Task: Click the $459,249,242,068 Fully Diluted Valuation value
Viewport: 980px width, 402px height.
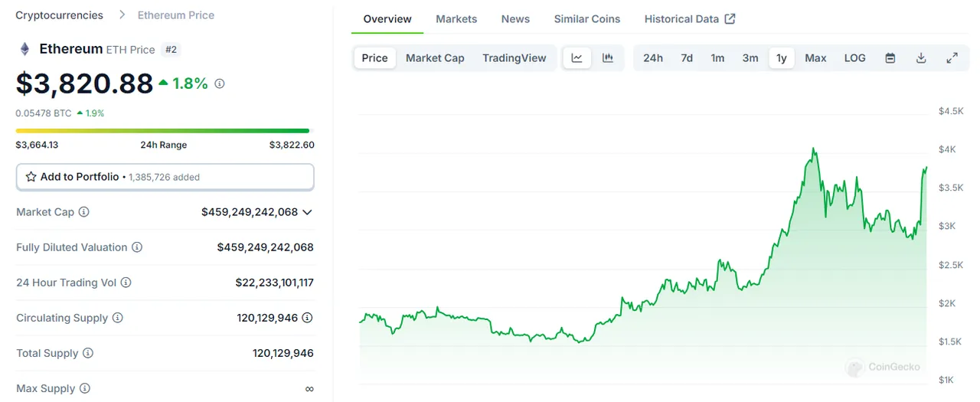Action: coord(265,247)
